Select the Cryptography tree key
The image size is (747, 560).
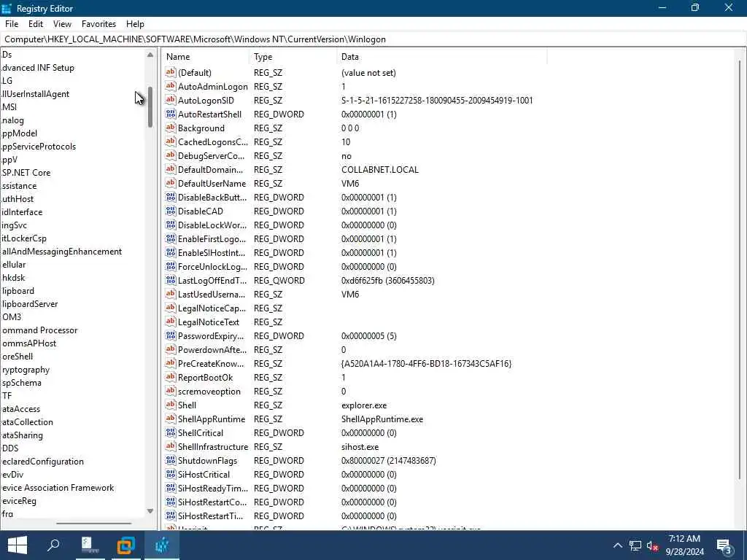pos(26,370)
